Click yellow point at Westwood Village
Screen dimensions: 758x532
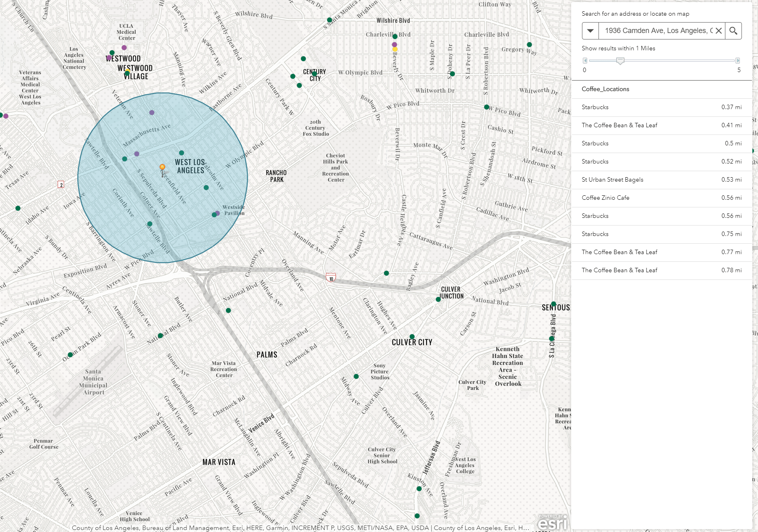click(x=127, y=71)
